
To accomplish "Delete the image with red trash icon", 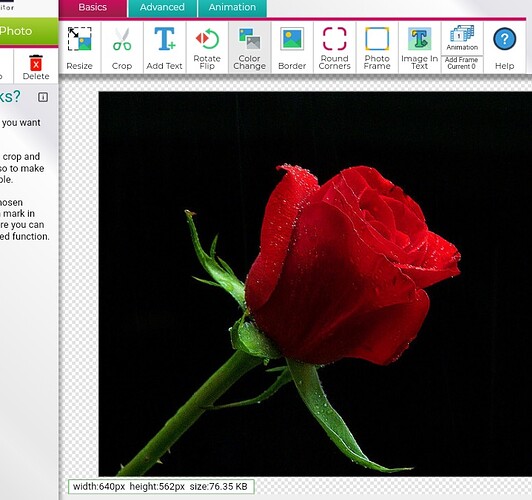I will pos(36,67).
